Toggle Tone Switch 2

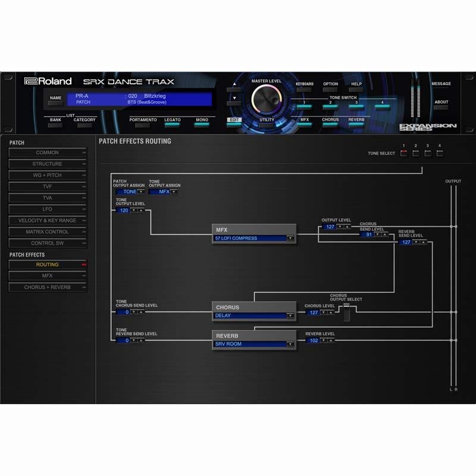point(330,106)
